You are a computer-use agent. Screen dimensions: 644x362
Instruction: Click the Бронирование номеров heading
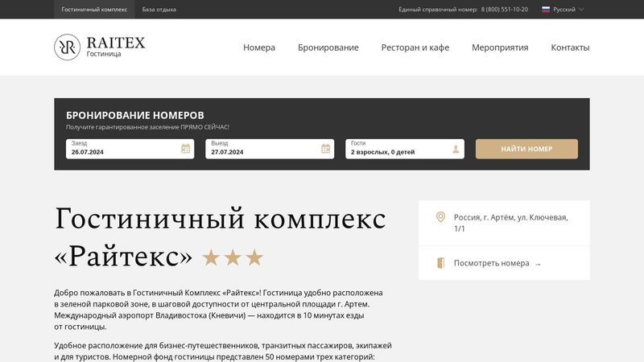click(134, 115)
